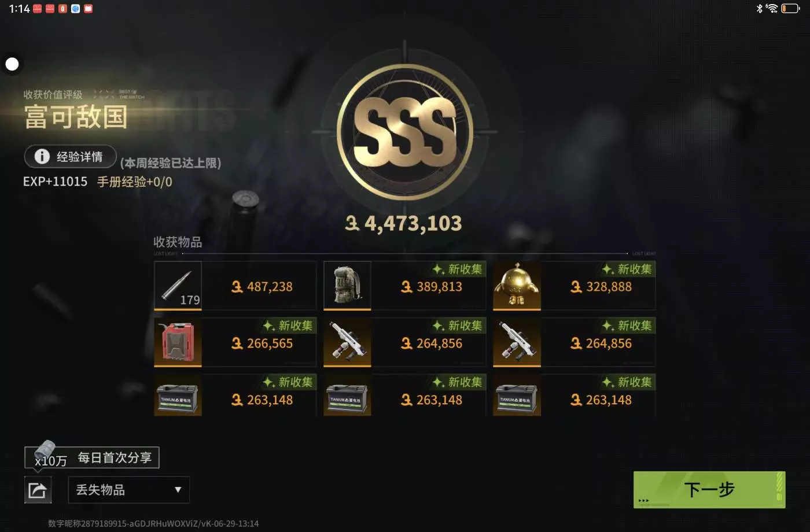
Task: Click the 经验详情 button
Action: pyautogui.click(x=70, y=157)
